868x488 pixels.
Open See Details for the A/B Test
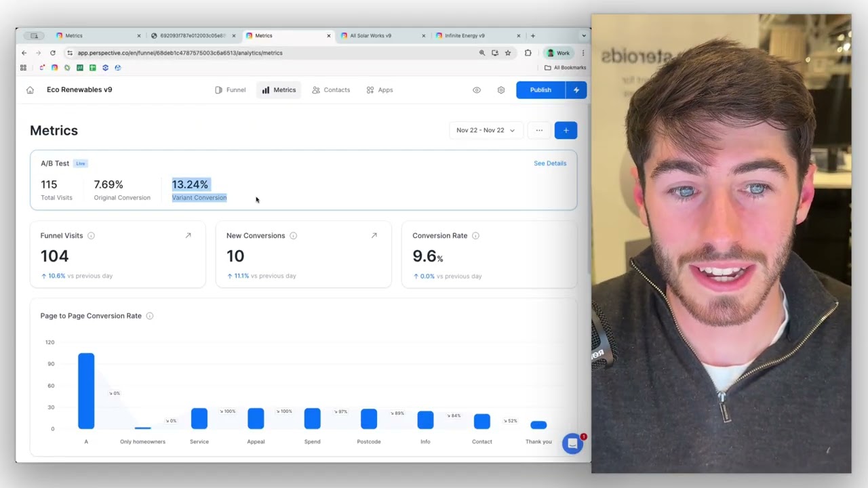(x=550, y=163)
